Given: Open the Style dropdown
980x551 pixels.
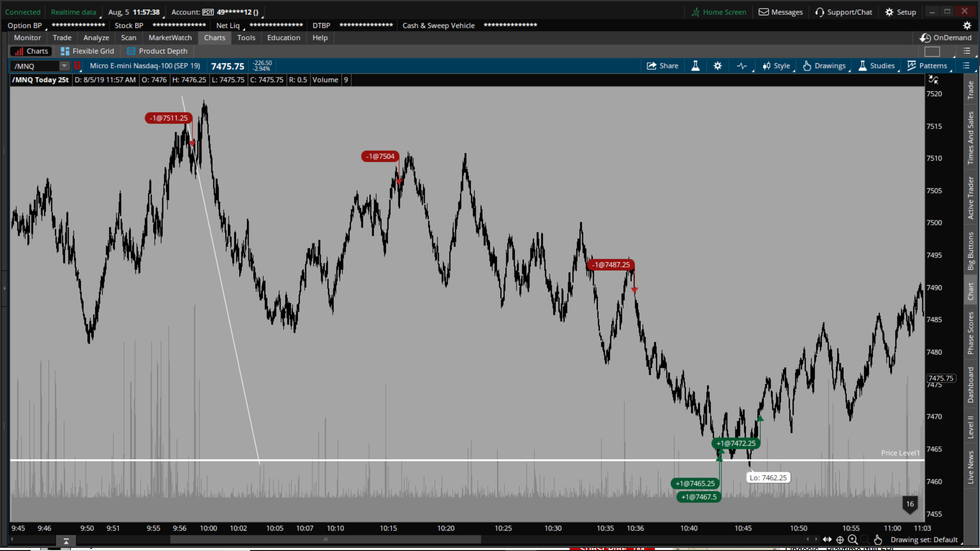Looking at the screenshot, I should tap(776, 66).
